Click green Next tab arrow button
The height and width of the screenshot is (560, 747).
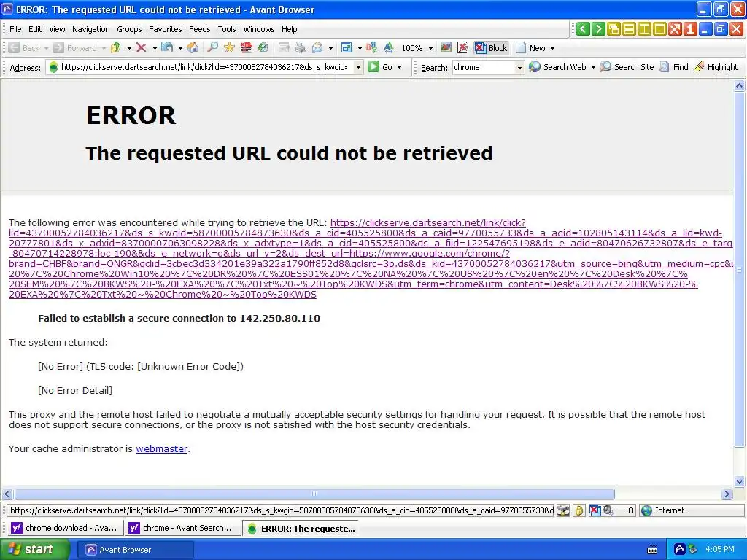(x=598, y=29)
